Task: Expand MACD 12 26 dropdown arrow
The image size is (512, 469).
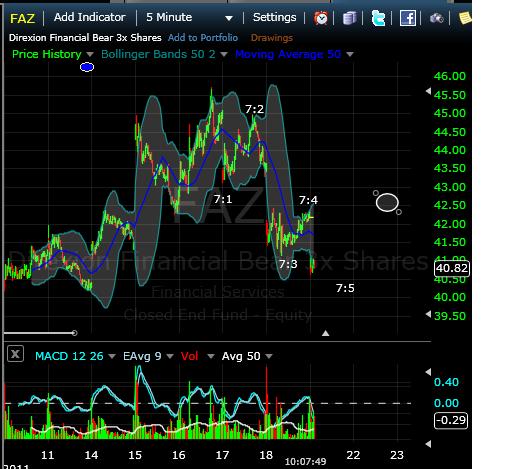Action: [112, 357]
